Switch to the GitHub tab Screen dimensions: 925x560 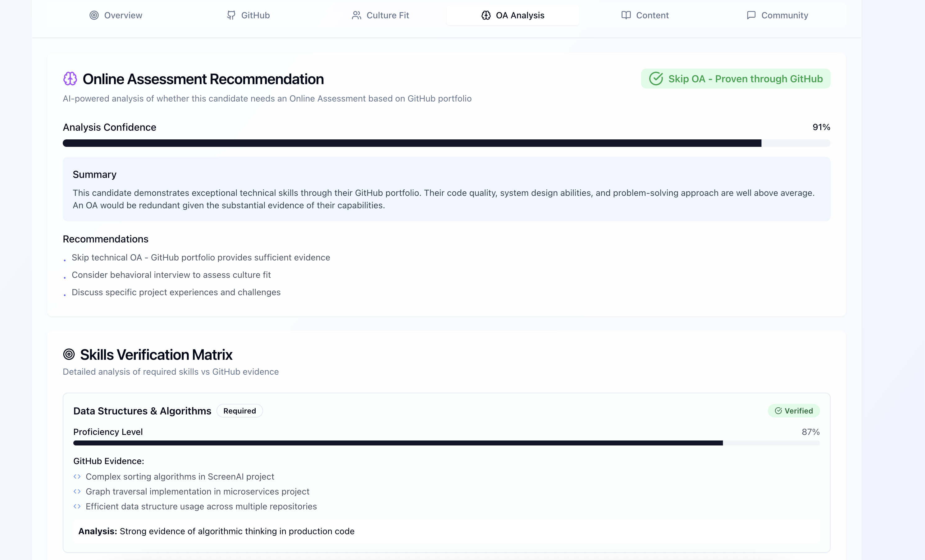[x=248, y=16]
